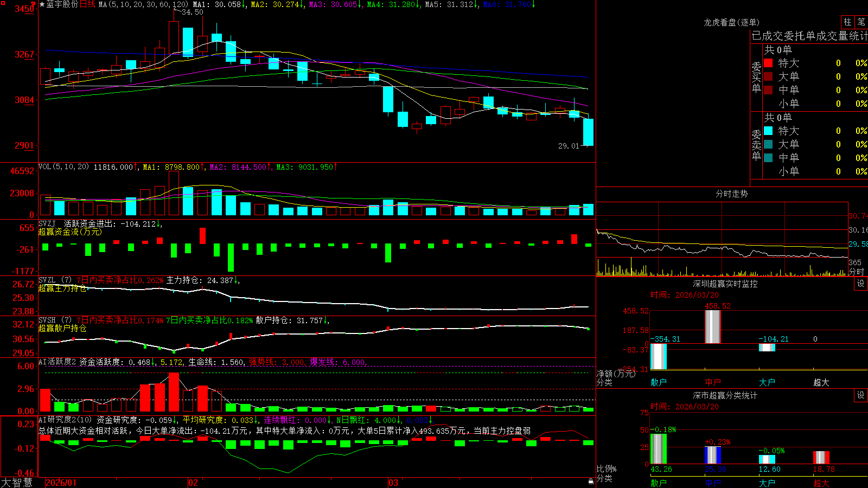Click the lock icon at chart bottom-right
Screen dimensions: 868x488
591,481
